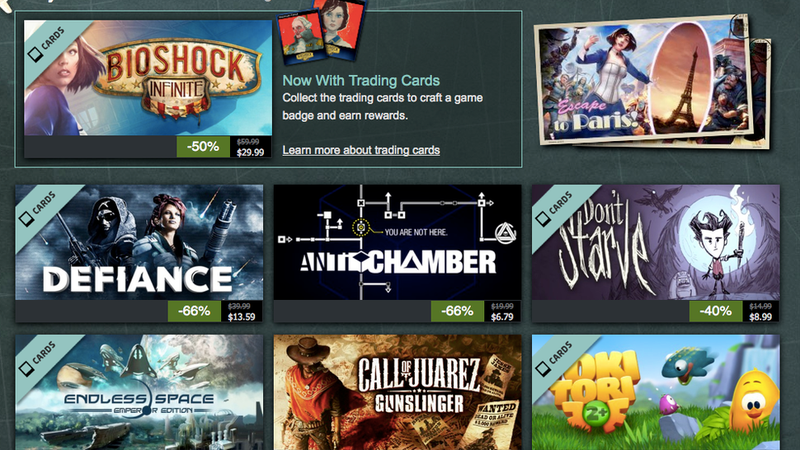The width and height of the screenshot is (800, 450).
Task: Click the $6.79 price for Antichamber
Action: [x=502, y=317]
